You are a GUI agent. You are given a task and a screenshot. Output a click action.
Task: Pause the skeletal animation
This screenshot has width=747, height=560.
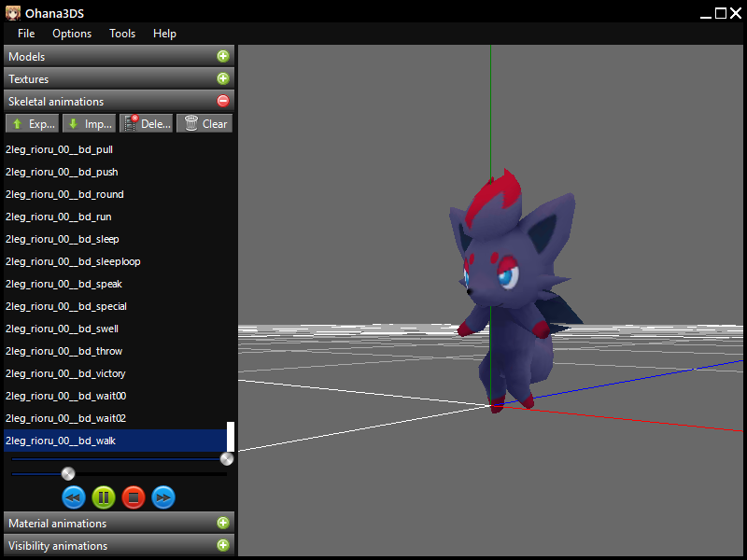coord(104,497)
